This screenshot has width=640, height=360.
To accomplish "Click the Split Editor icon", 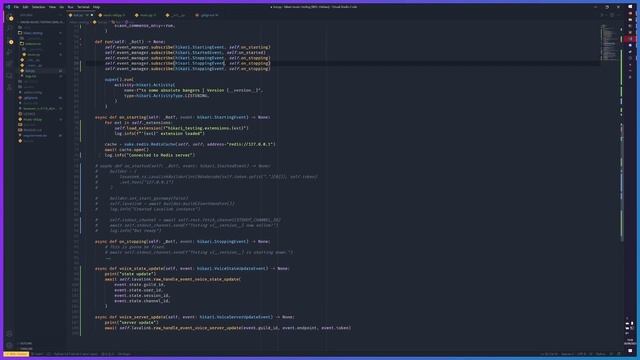I will (x=611, y=15).
